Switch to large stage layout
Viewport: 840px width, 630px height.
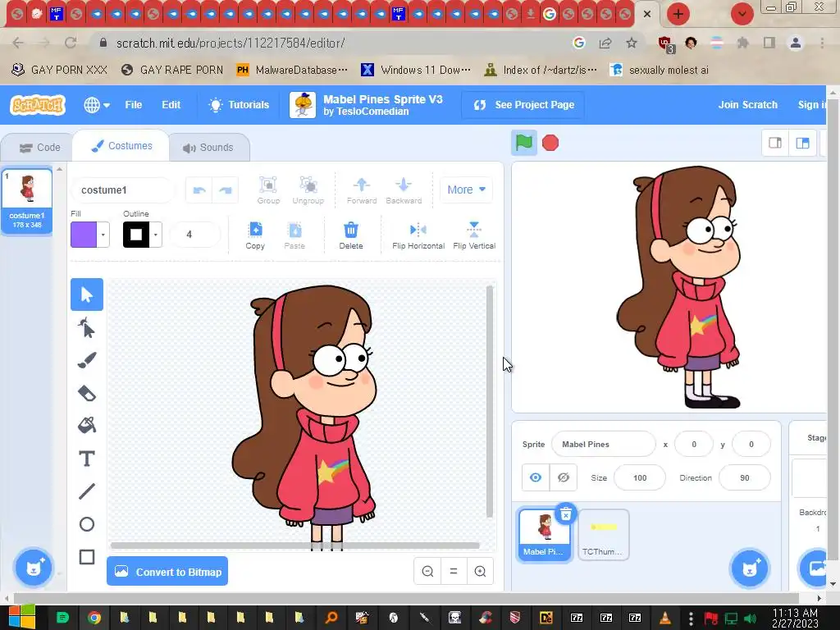click(802, 143)
